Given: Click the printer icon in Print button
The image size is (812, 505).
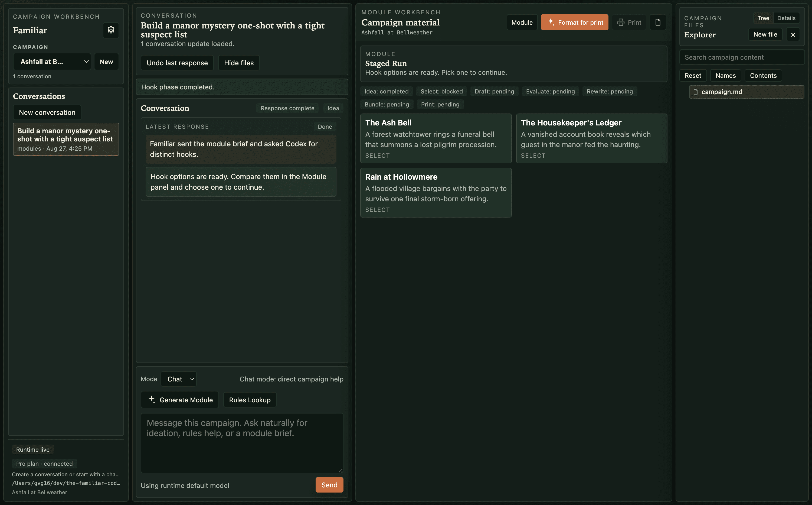Looking at the screenshot, I should [x=621, y=22].
